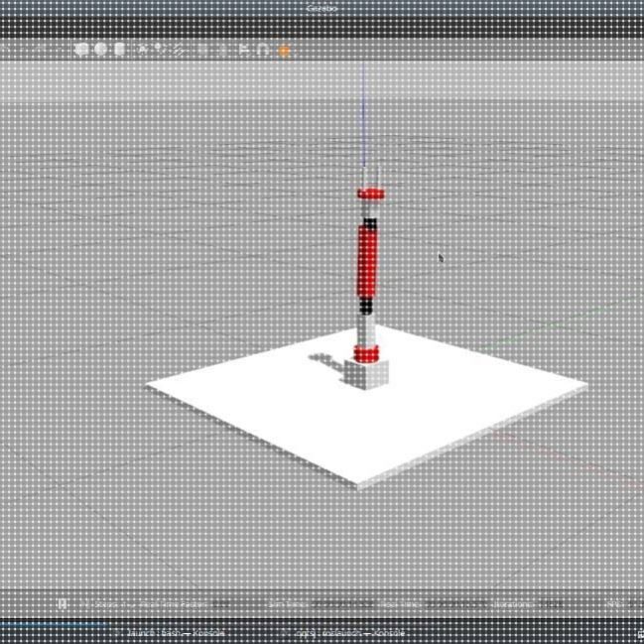Open the Align tool in the toolbar
This screenshot has width=644, height=644.
pos(244,50)
